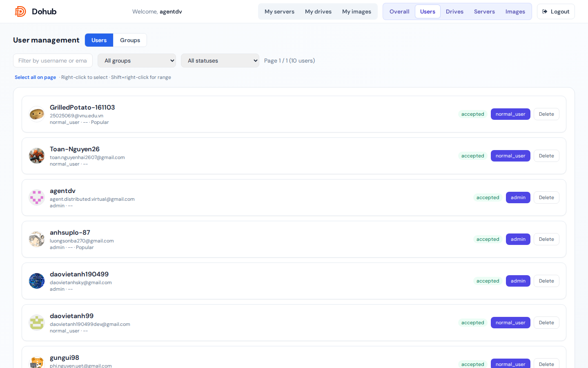
Task: Change the normal_user role for GrilledPotato-161103
Action: [x=510, y=114]
